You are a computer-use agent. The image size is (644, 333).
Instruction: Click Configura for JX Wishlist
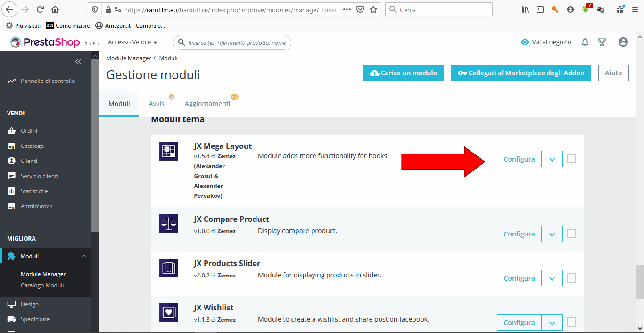click(519, 322)
